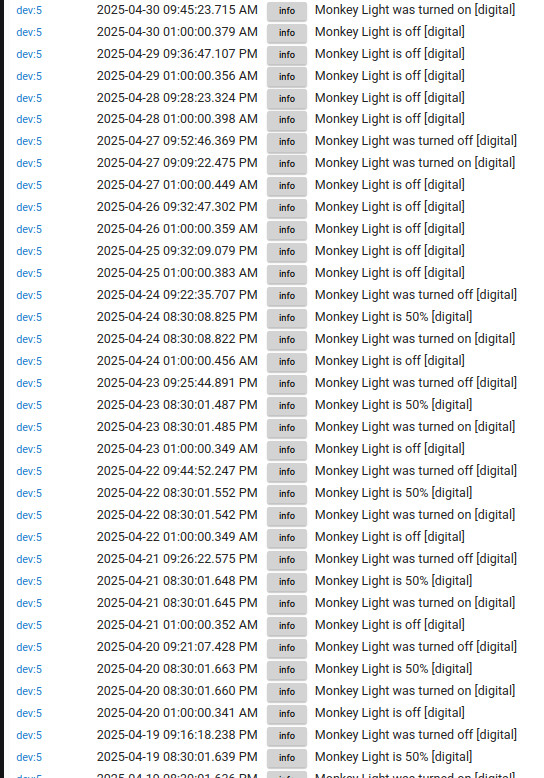Screen dimensions: 544x778
Task: Open dev:5 link for 2025-04-27 09:09:22.475 PM
Action: [x=29, y=163]
